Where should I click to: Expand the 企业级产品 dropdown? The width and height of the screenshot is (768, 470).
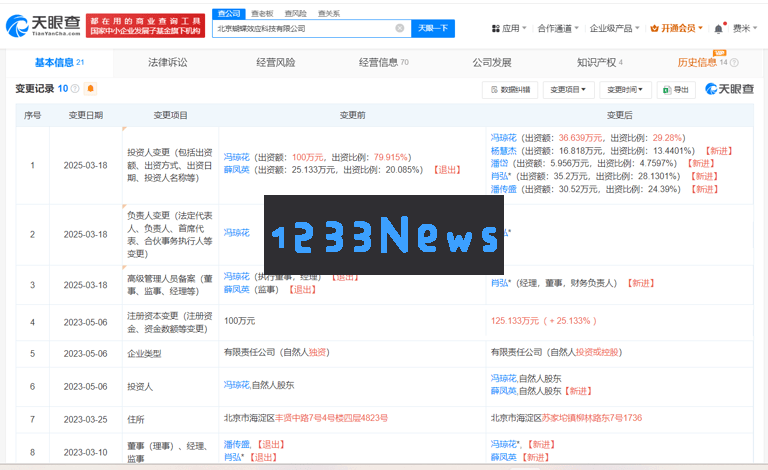point(614,28)
